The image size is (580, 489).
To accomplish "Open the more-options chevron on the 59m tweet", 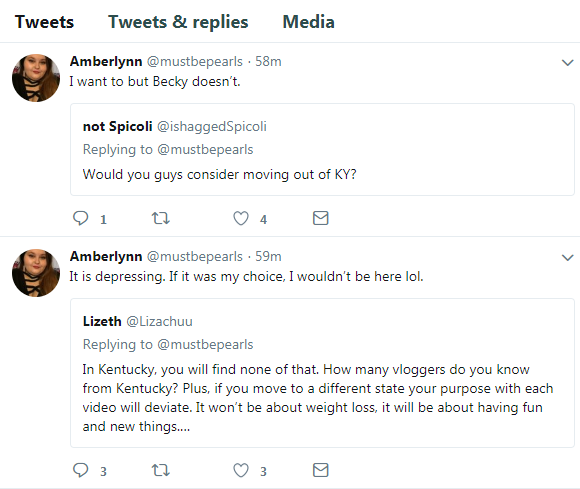I will 567,257.
